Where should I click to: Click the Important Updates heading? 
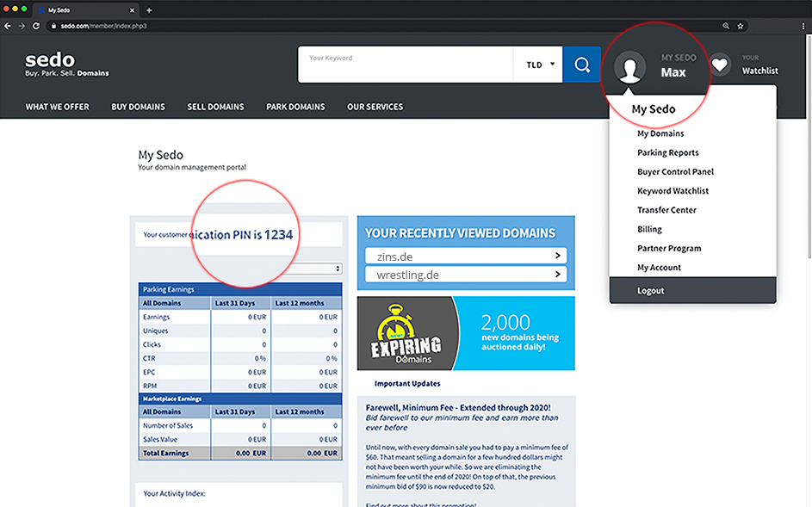[407, 384]
